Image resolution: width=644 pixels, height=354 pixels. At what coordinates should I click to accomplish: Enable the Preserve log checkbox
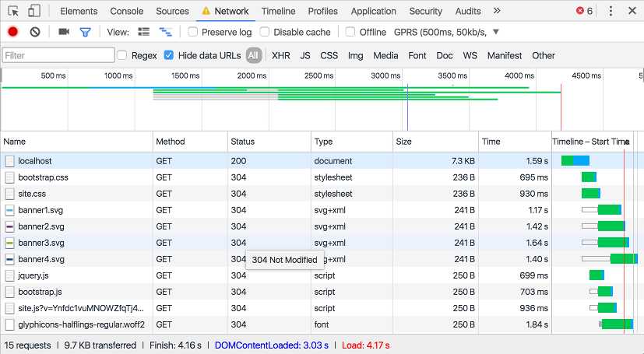pos(192,32)
